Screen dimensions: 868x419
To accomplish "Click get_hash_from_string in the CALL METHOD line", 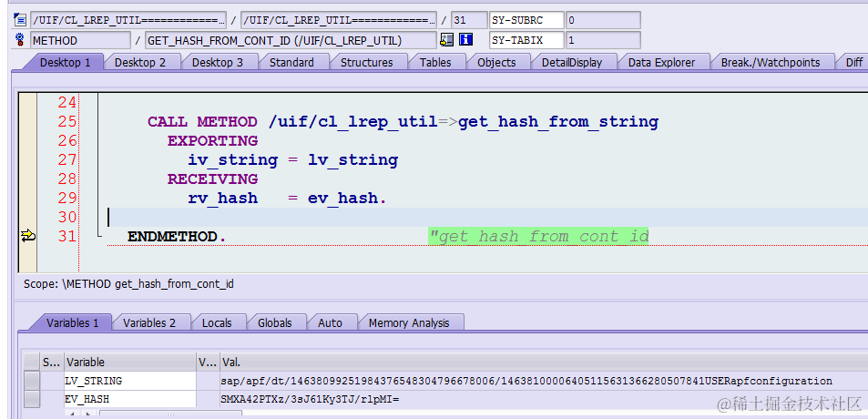I will click(558, 122).
